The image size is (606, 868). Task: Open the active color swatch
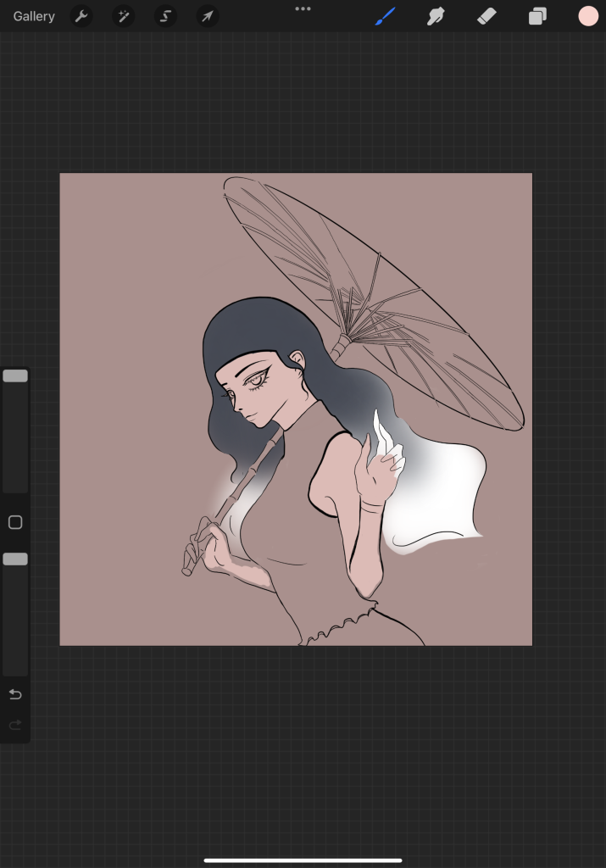tap(588, 16)
